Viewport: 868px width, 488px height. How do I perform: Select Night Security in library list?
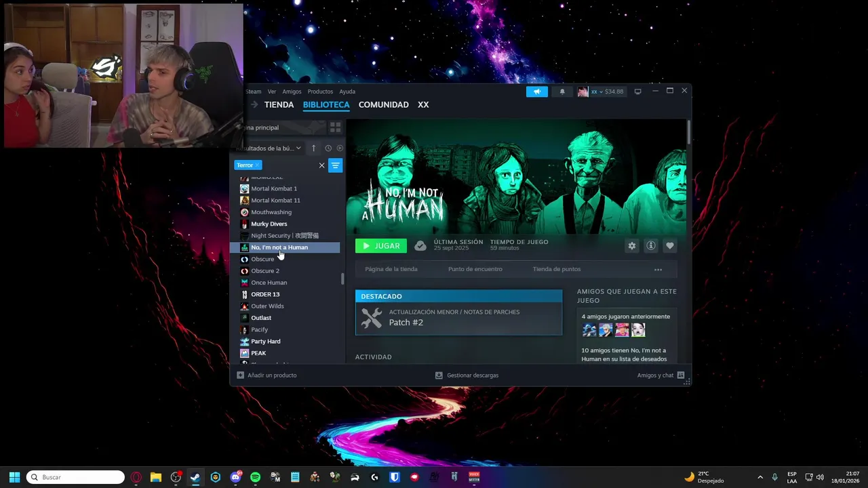coord(285,235)
